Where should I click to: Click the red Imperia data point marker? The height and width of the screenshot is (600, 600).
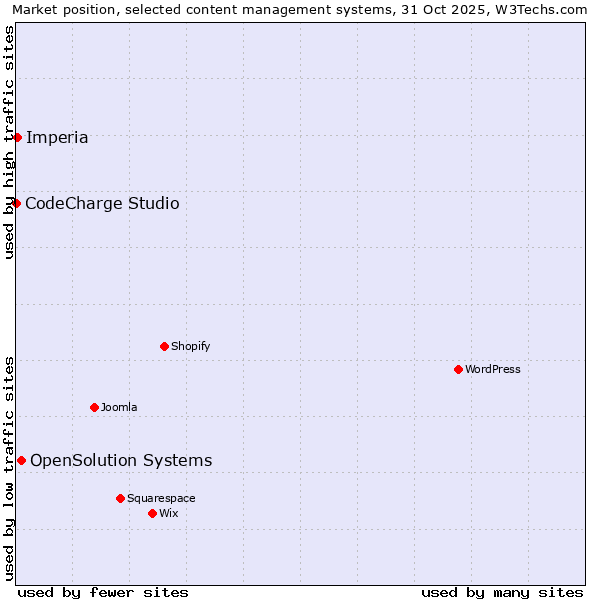tap(17, 137)
